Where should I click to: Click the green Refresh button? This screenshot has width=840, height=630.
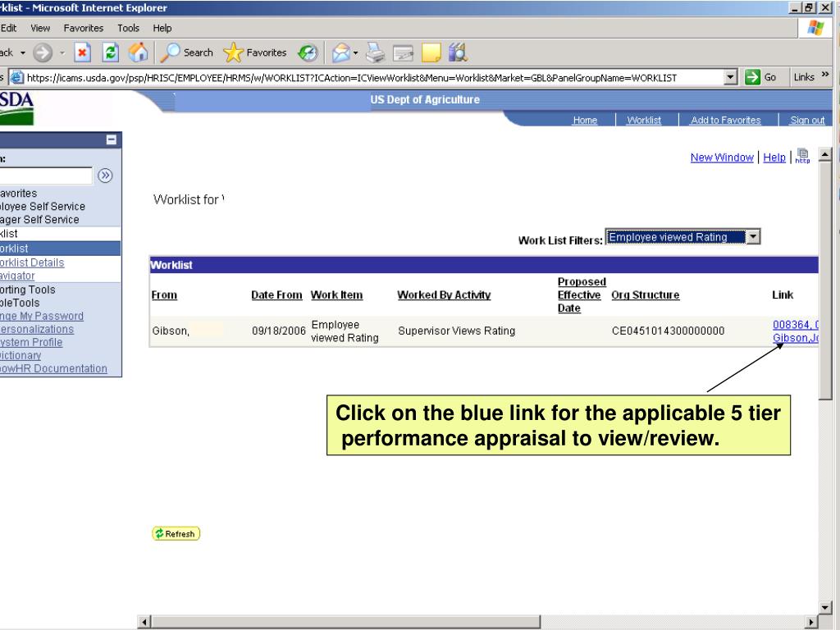tap(176, 533)
